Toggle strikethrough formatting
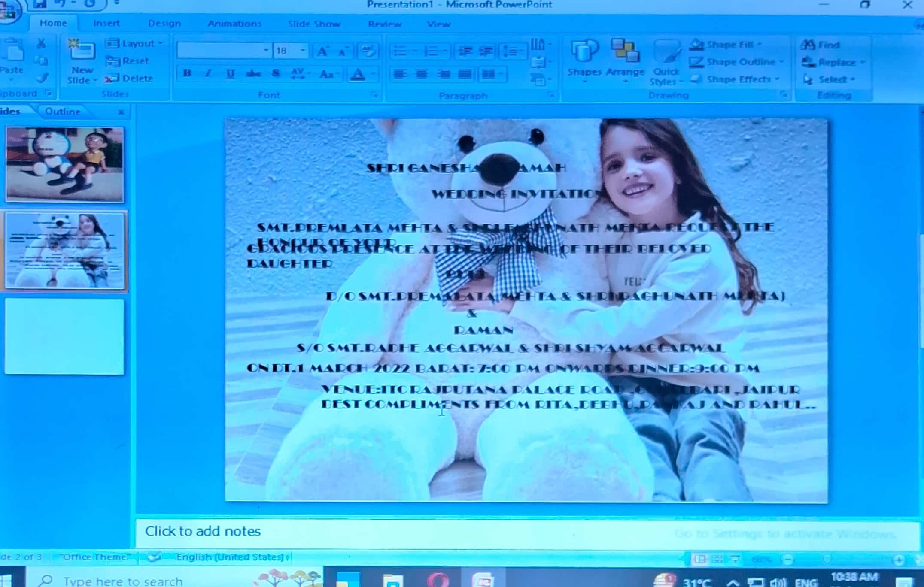The width and height of the screenshot is (924, 587). pos(253,73)
